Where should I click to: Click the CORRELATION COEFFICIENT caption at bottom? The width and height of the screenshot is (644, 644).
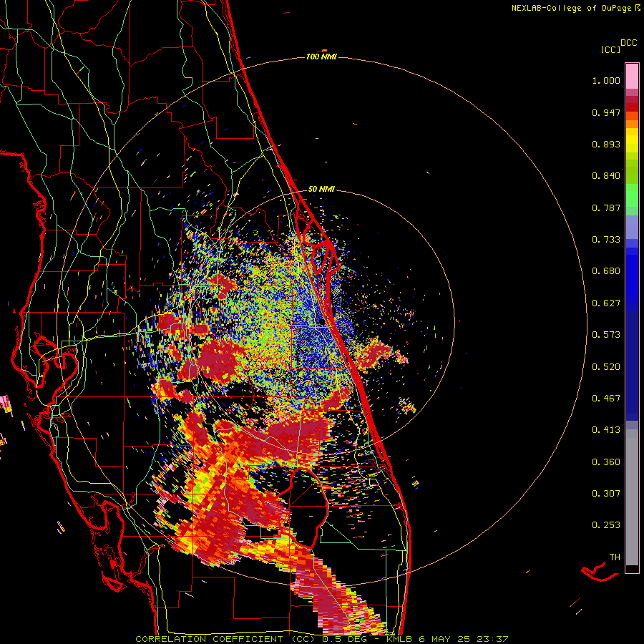coord(321,639)
